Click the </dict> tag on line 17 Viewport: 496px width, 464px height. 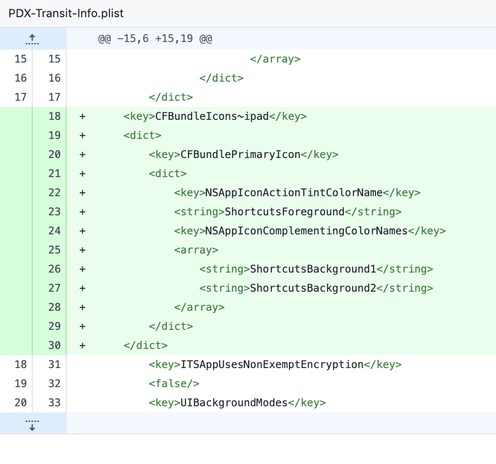tap(171, 97)
